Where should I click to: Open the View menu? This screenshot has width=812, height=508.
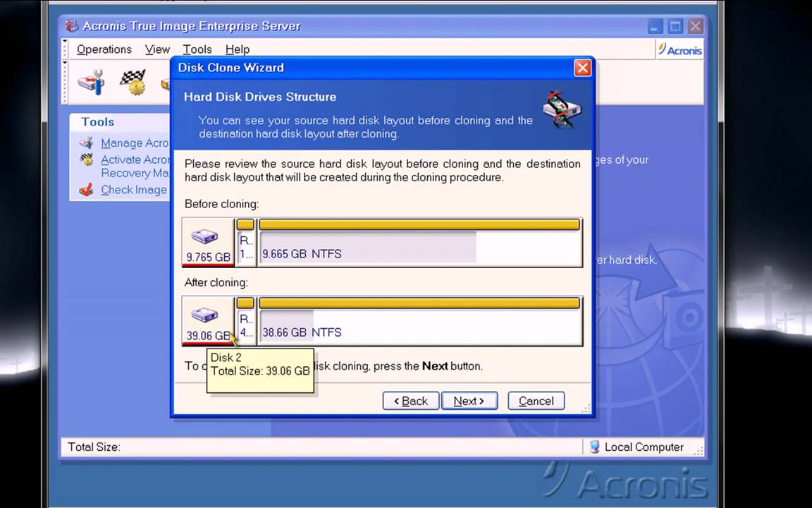(157, 49)
